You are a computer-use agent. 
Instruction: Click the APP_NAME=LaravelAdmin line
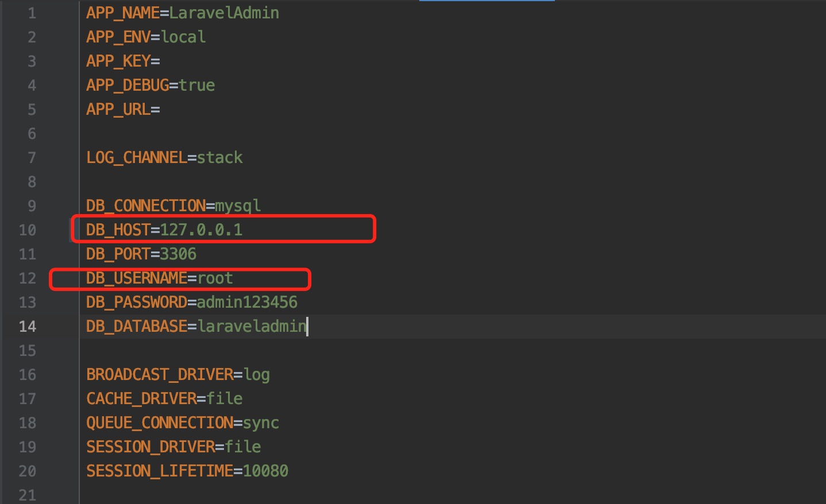pyautogui.click(x=183, y=13)
